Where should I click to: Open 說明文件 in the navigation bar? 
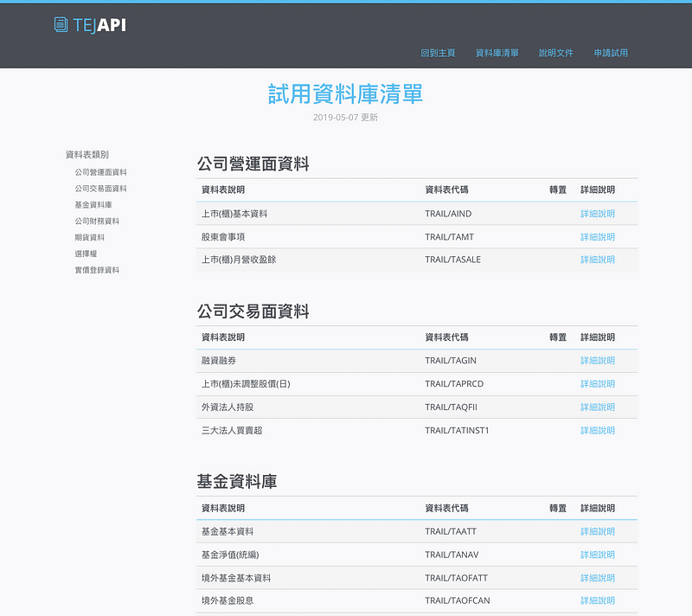[x=556, y=53]
